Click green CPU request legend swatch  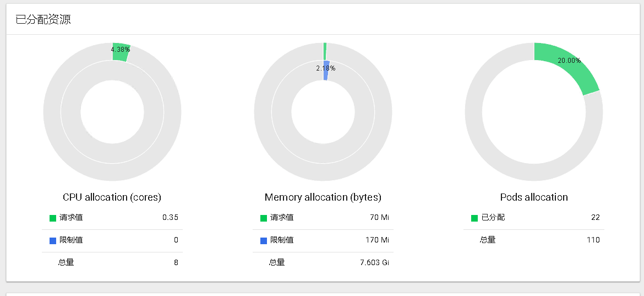[53, 218]
